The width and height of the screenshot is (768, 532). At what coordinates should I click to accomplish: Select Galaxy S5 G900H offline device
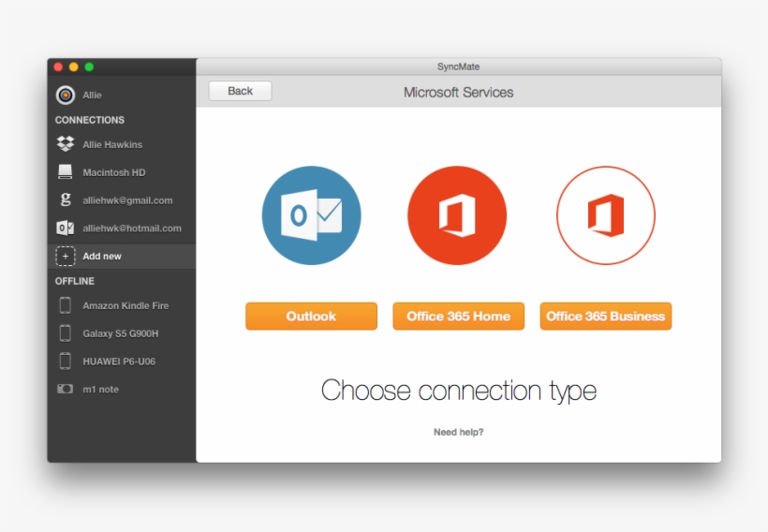pyautogui.click(x=122, y=333)
